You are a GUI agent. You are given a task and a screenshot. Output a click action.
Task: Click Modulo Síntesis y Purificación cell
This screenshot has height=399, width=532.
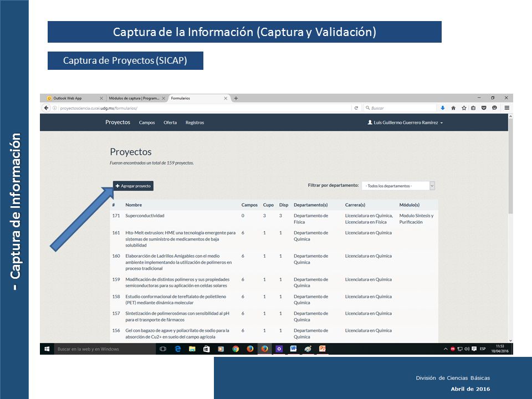(416, 219)
